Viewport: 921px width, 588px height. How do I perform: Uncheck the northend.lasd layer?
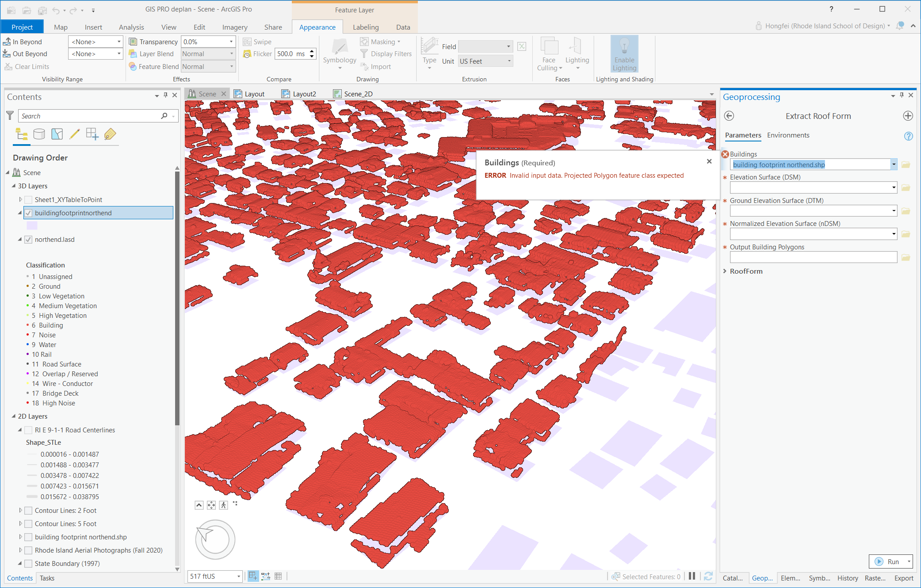[28, 240]
